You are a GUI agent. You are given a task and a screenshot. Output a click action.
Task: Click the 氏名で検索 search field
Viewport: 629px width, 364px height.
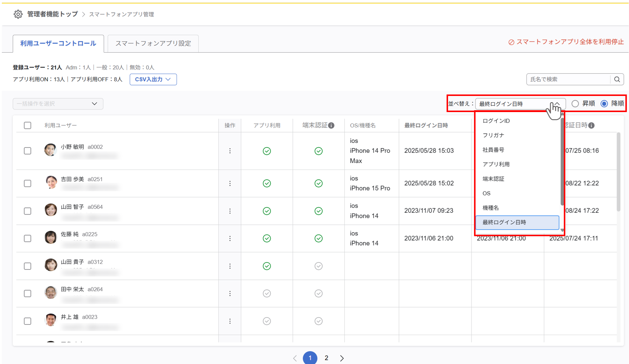tap(568, 79)
